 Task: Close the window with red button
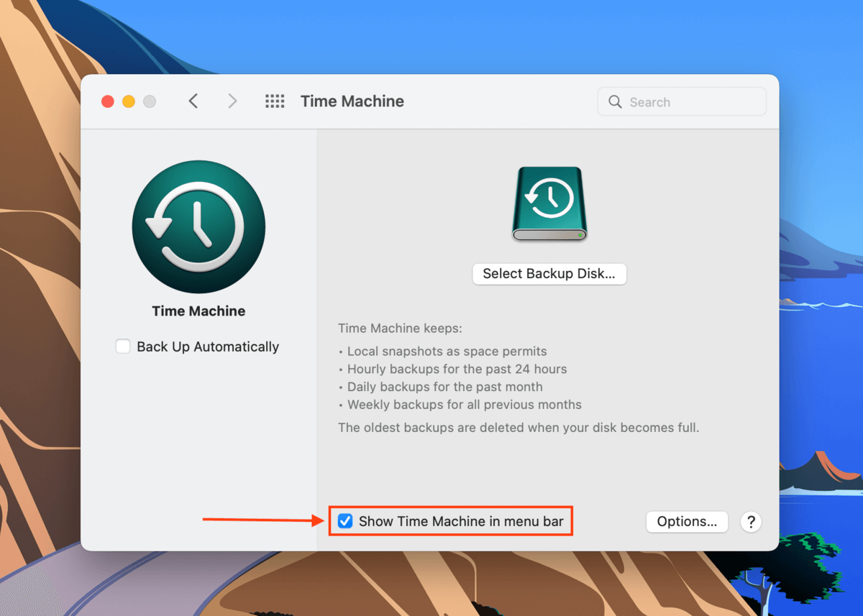(108, 101)
